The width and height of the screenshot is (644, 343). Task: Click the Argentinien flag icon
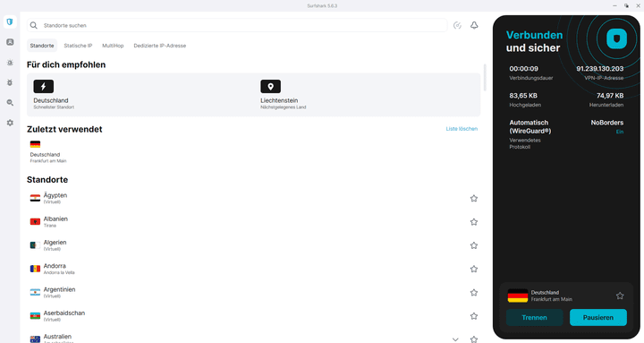tap(35, 293)
